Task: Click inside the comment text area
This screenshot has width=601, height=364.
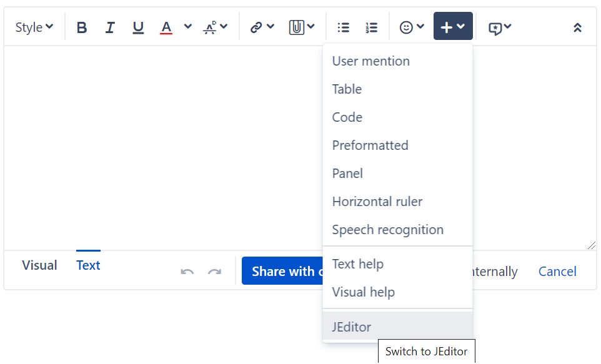Action: coord(162,147)
